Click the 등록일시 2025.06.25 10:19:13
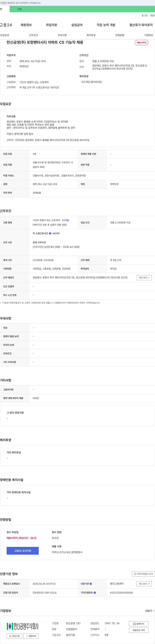This screenshot has width=155, height=644. (x=44, y=584)
